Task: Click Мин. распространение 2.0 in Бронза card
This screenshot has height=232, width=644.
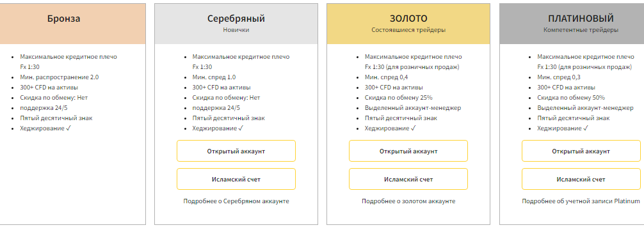Action: (x=60, y=77)
